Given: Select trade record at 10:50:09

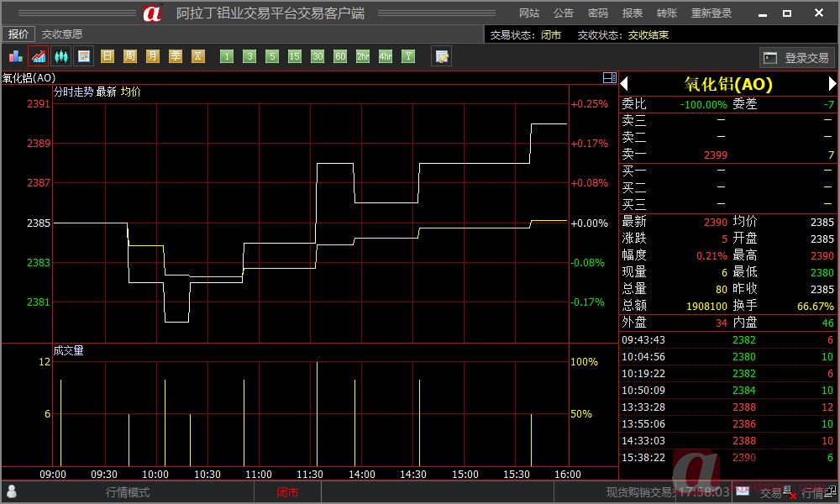Looking at the screenshot, I should point(727,390).
